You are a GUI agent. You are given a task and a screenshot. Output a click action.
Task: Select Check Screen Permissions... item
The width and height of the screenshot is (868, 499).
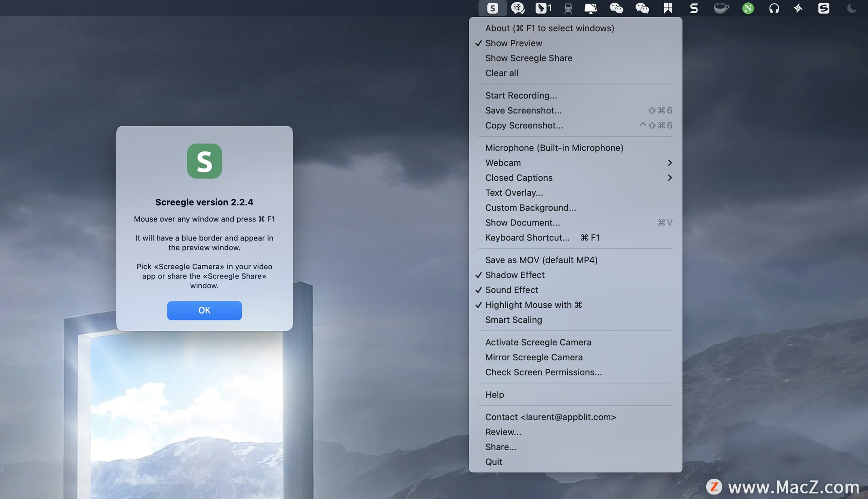(575, 372)
